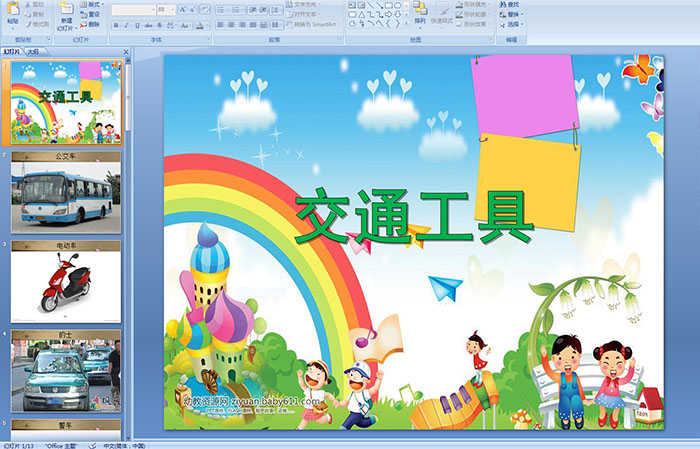
Task: Toggle Align Text Left
Action: [x=220, y=25]
